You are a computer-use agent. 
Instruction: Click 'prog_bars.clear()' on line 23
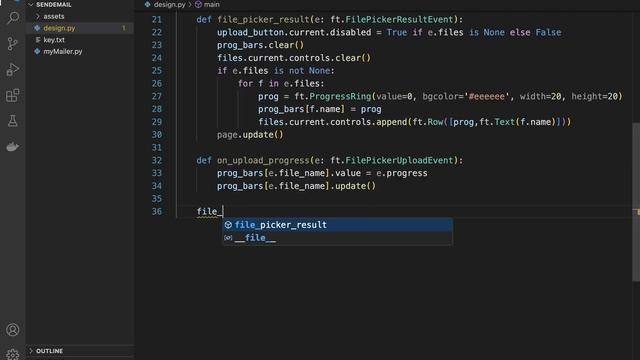[260, 45]
